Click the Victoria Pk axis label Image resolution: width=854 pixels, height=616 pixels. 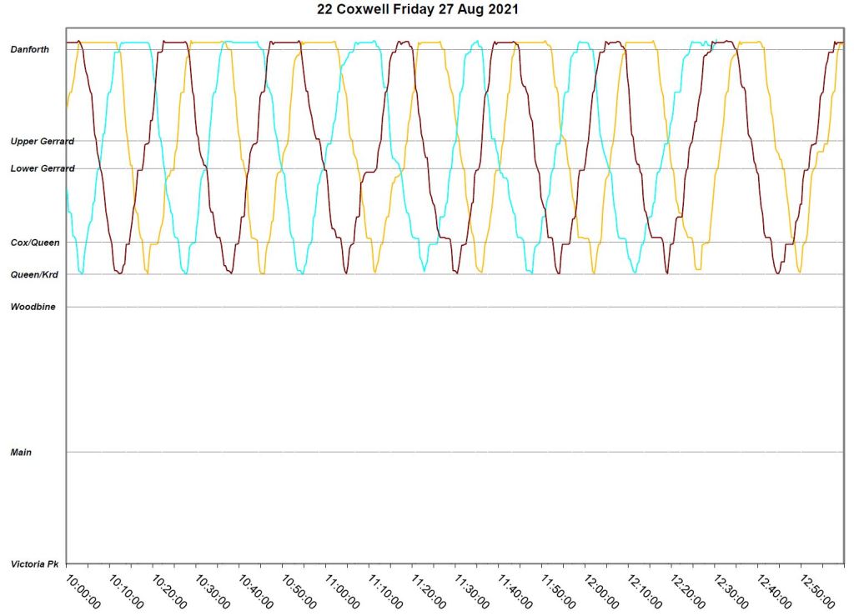tap(34, 564)
